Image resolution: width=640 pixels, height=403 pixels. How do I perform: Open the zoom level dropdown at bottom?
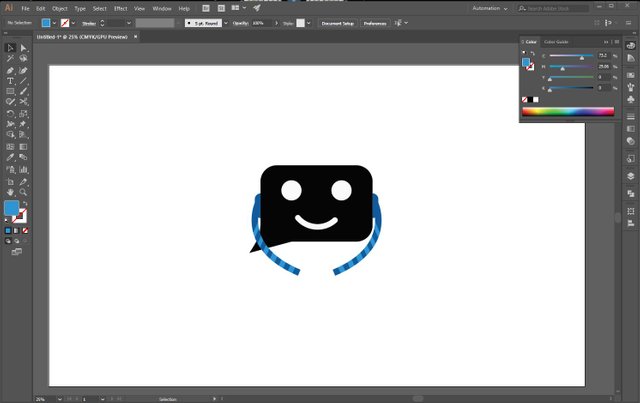(60, 399)
